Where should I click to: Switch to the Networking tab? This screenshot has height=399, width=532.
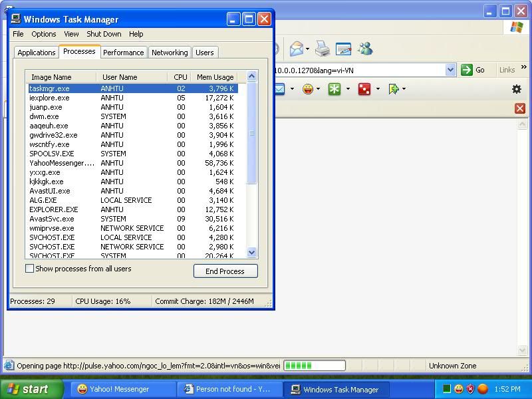click(x=170, y=53)
